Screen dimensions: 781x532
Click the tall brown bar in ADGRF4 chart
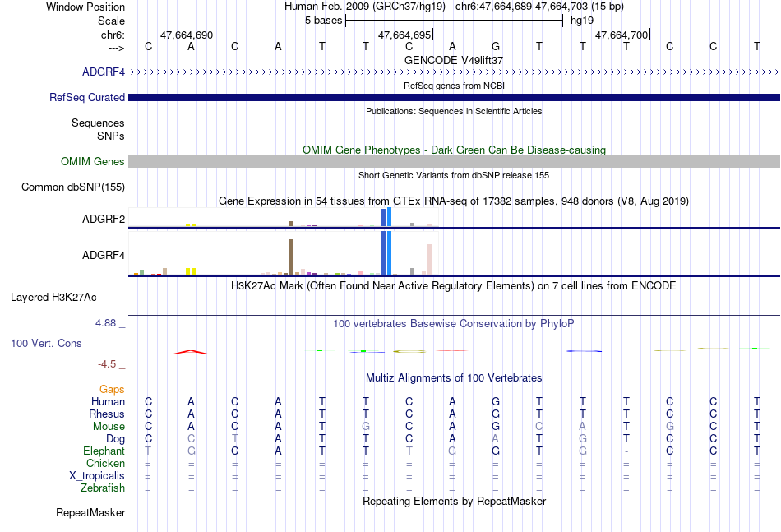pyautogui.click(x=291, y=257)
